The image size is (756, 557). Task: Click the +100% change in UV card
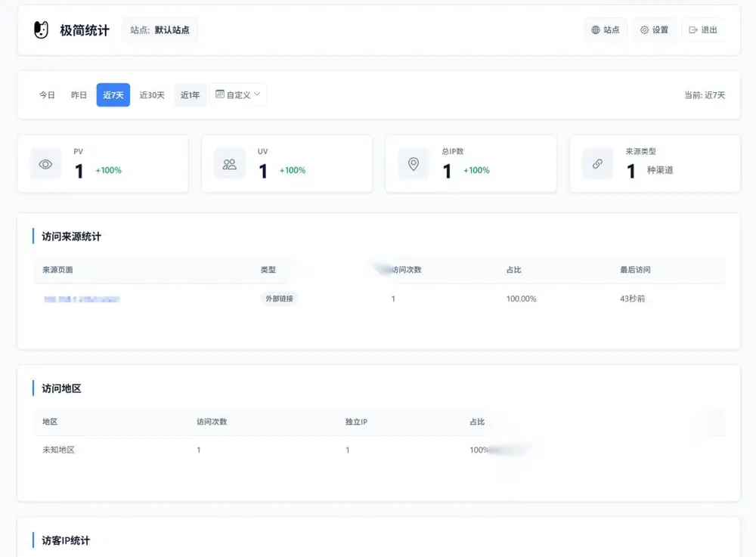pos(292,170)
